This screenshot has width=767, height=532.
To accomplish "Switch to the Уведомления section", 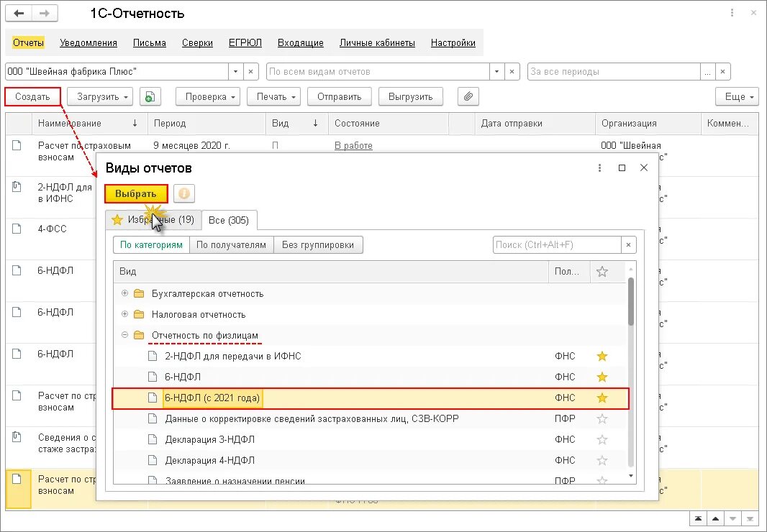I will pos(88,43).
